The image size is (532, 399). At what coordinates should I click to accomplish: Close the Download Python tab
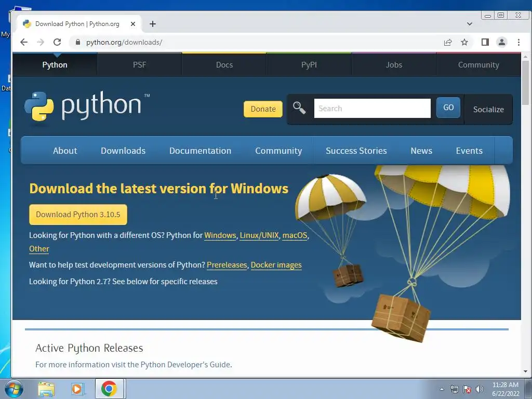pyautogui.click(x=133, y=24)
